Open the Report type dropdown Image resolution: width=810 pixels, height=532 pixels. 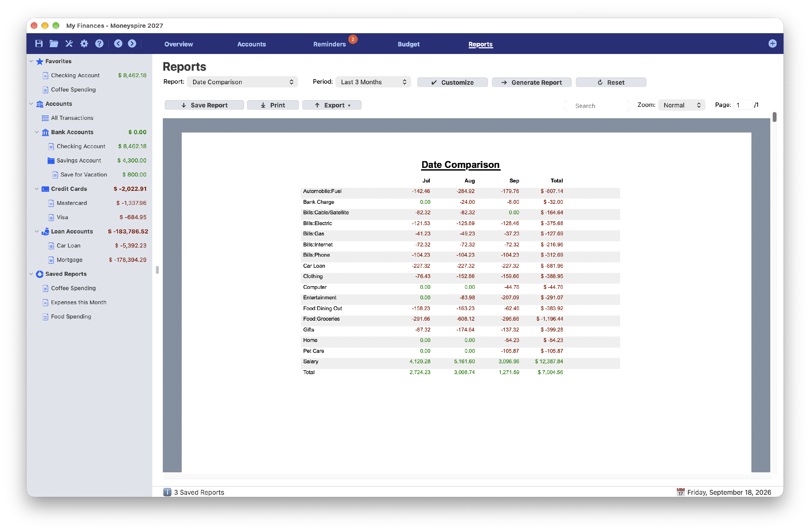click(x=242, y=82)
